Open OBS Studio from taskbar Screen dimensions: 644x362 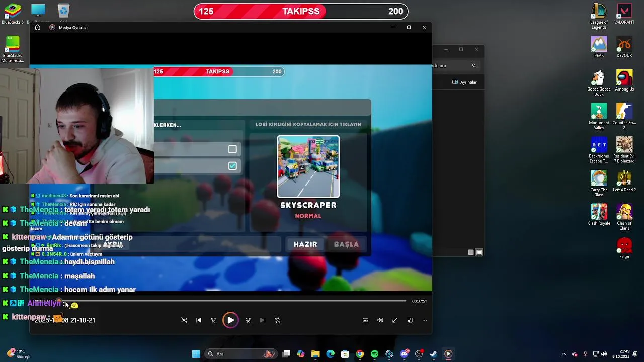tap(419, 354)
